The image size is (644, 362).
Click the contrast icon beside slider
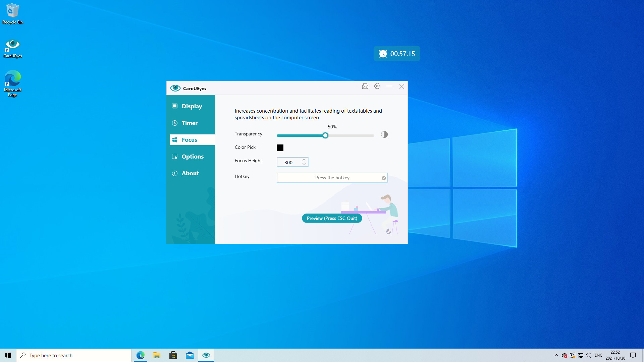tap(384, 134)
